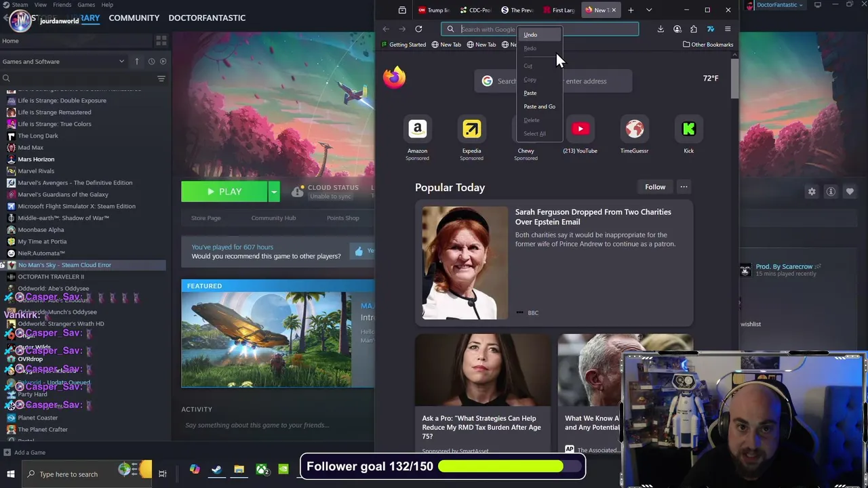Click the Windows Start button
868x488 pixels.
10,474
